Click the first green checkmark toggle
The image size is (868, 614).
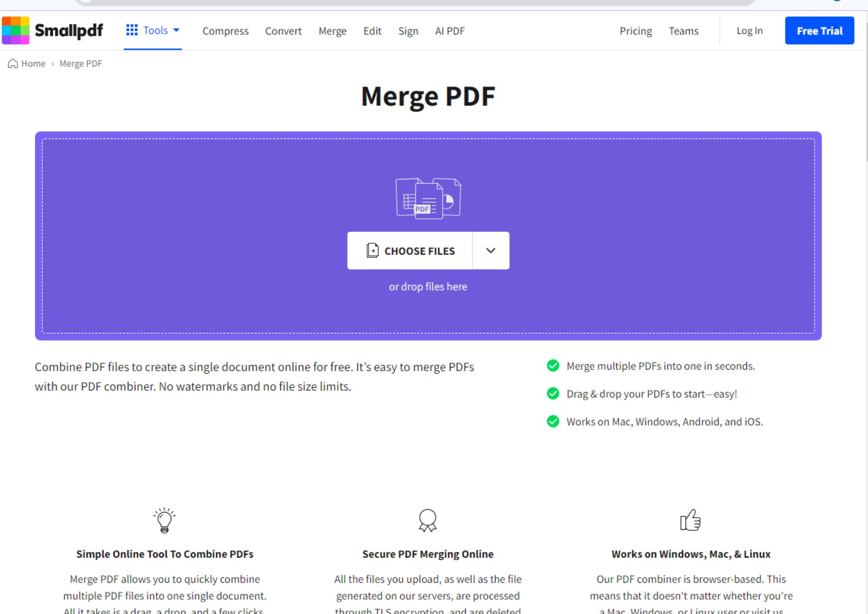click(x=552, y=366)
